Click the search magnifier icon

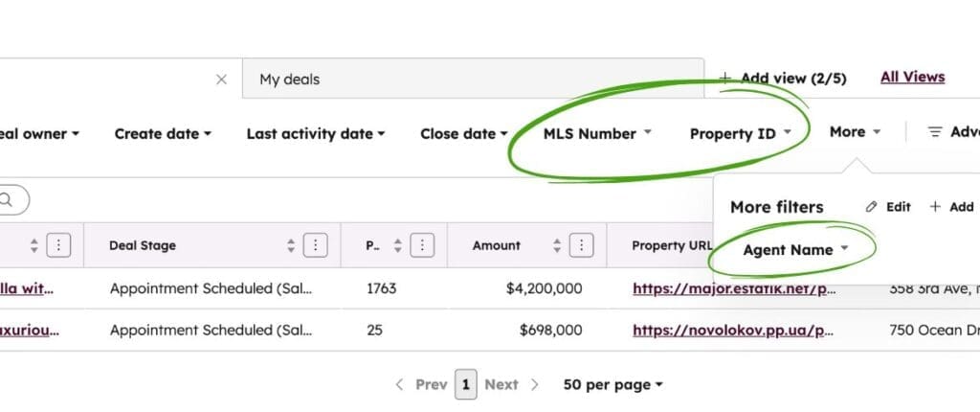[x=7, y=200]
